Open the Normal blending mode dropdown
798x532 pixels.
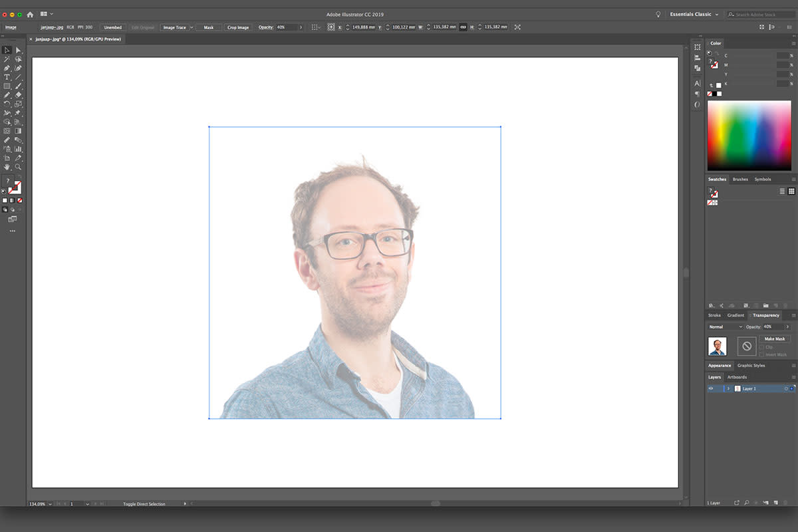click(x=725, y=327)
